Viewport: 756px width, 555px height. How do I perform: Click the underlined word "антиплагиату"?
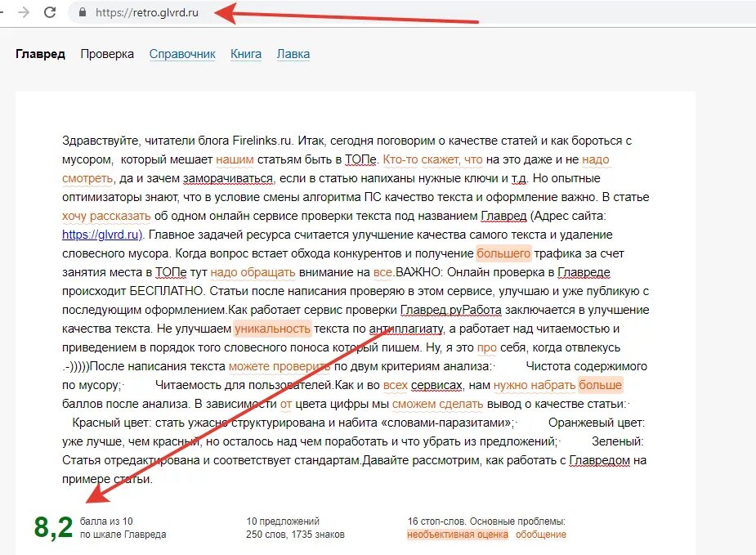pyautogui.click(x=406, y=329)
